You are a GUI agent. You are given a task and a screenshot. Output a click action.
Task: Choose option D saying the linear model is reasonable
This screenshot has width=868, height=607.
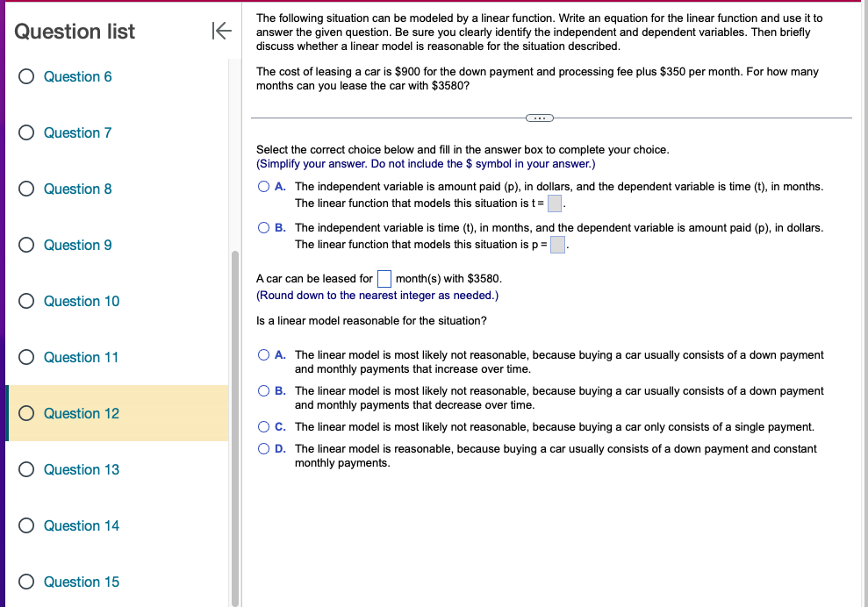tap(264, 447)
